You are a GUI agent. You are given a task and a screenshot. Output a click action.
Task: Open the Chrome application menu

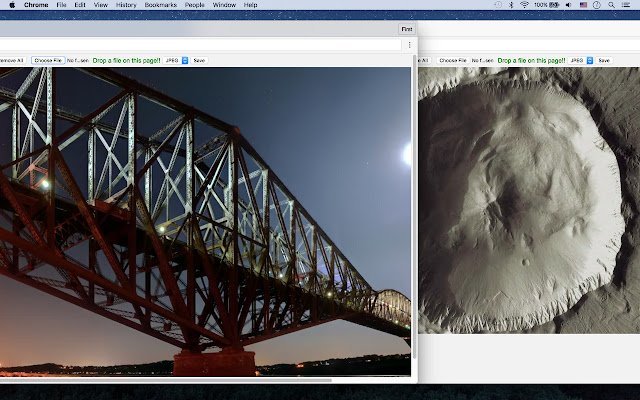36,5
